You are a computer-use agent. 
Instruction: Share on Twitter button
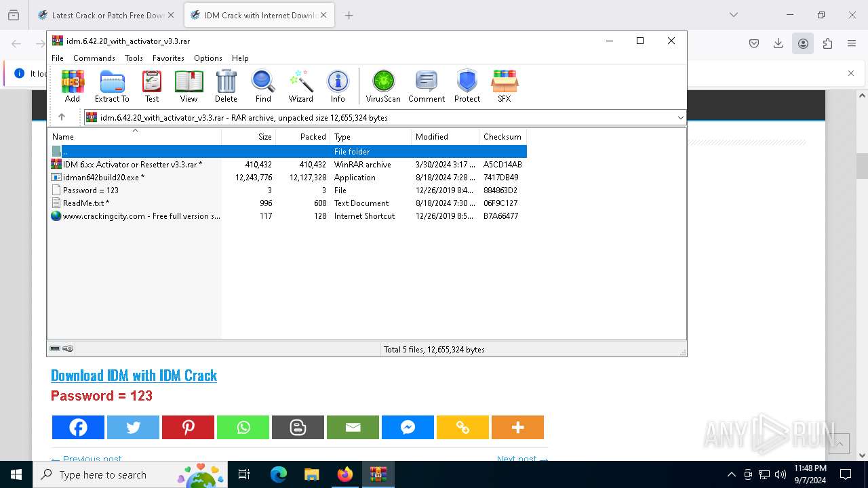(x=133, y=427)
